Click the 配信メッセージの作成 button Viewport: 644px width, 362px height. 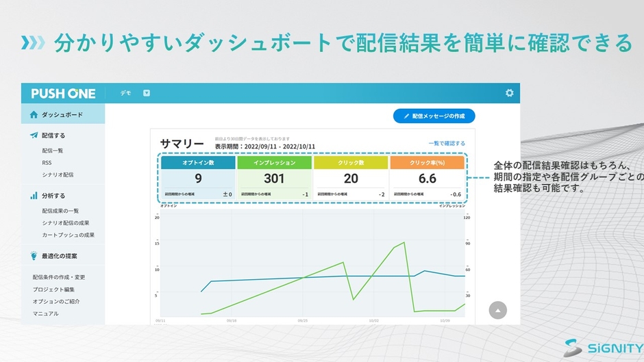[434, 116]
